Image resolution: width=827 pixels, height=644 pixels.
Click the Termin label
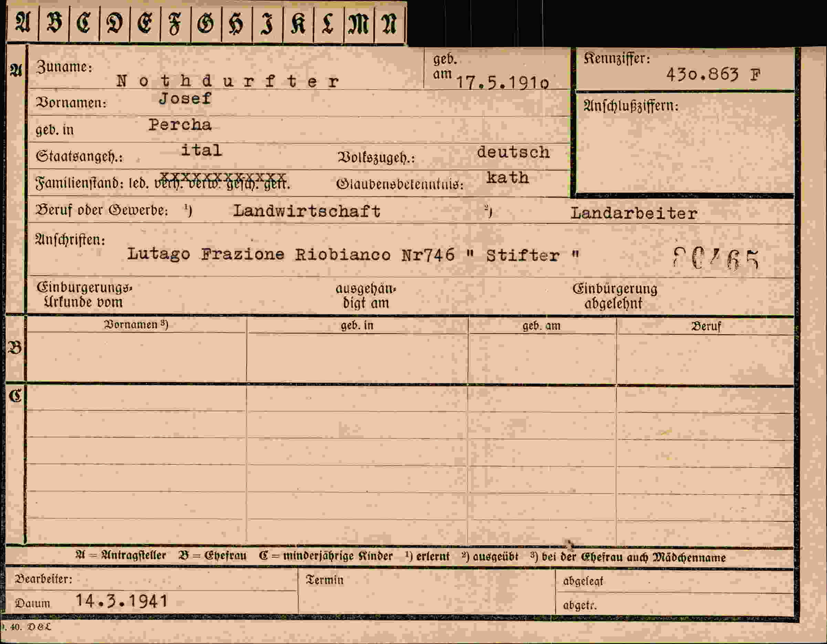(x=325, y=580)
